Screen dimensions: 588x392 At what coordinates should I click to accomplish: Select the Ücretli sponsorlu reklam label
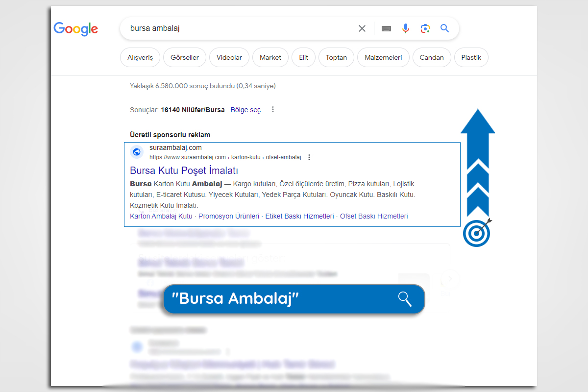coord(170,135)
